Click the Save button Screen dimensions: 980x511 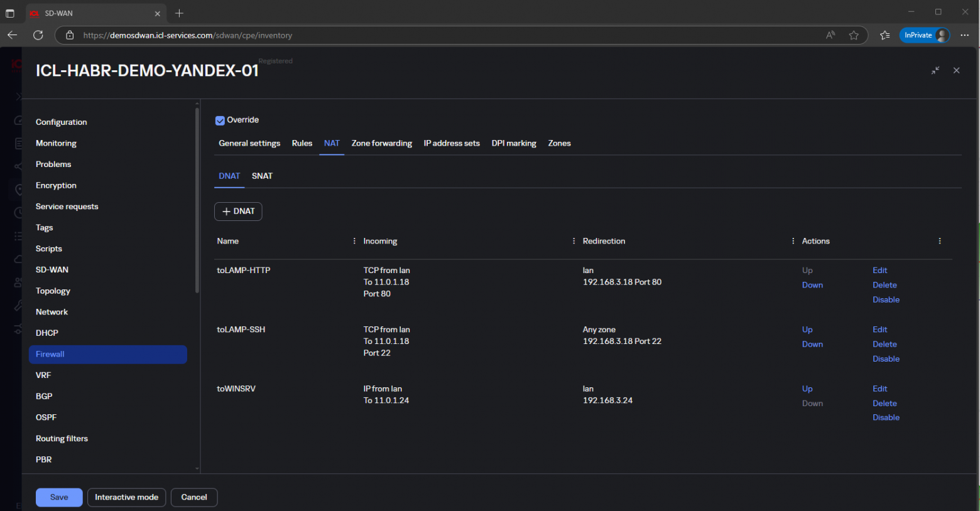(x=59, y=497)
